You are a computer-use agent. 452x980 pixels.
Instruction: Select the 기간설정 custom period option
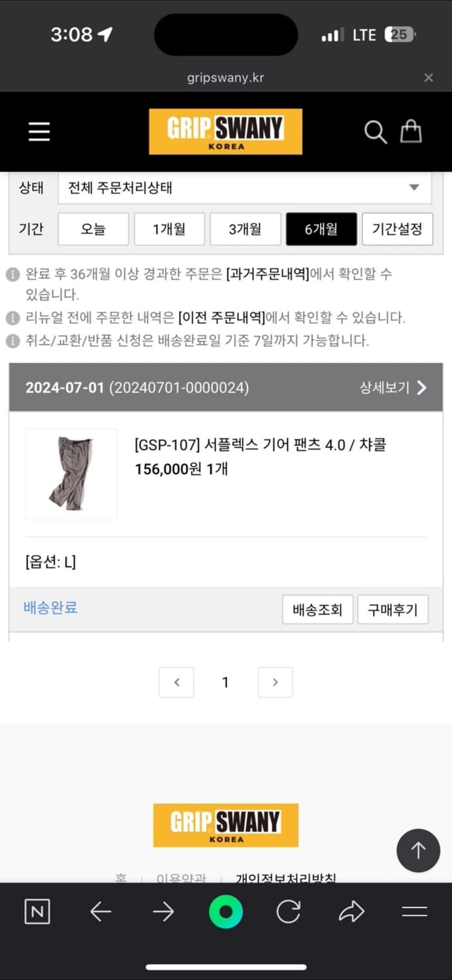coord(397,229)
